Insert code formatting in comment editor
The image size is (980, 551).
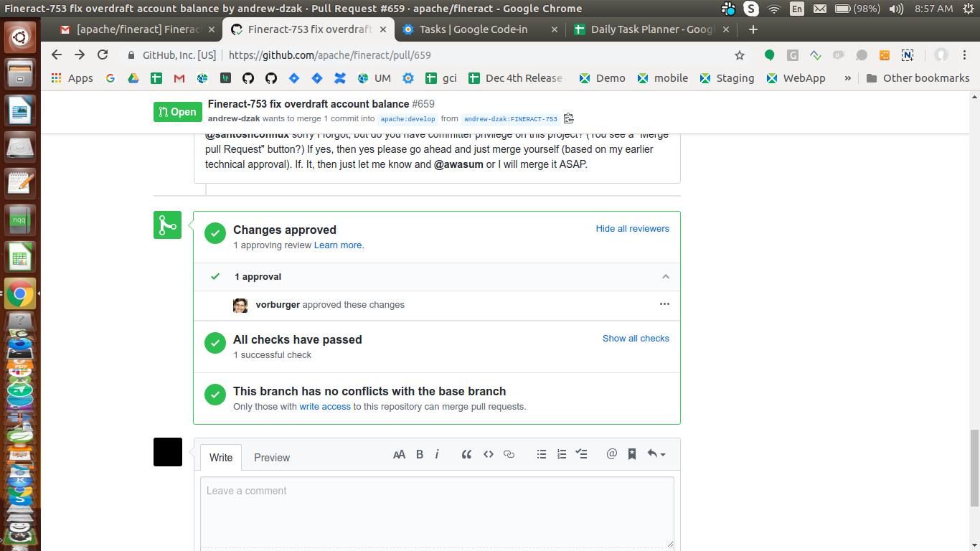pos(489,454)
